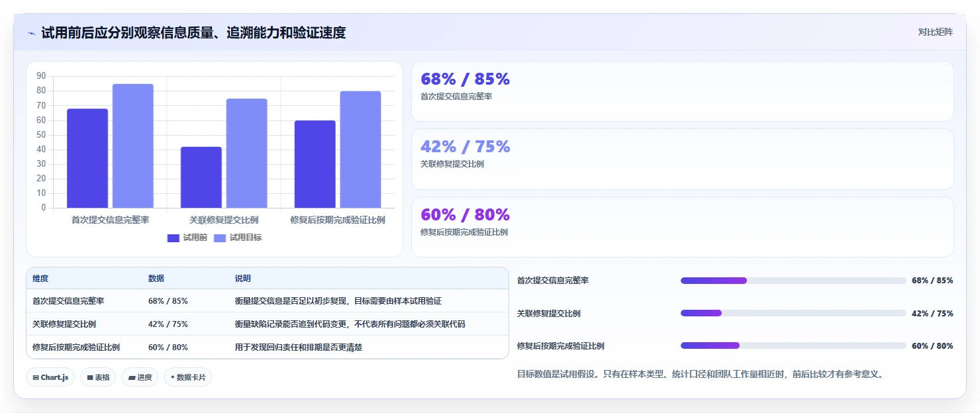Click progress value 60% / 80% at right
Viewport: 980px width, 413px height.
(x=932, y=345)
